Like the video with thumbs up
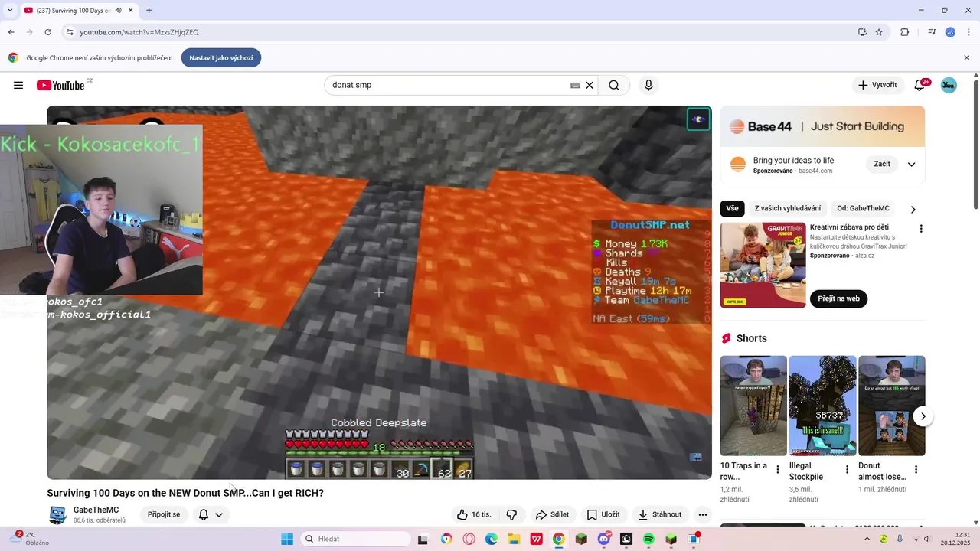This screenshot has width=980, height=551. pyautogui.click(x=473, y=514)
